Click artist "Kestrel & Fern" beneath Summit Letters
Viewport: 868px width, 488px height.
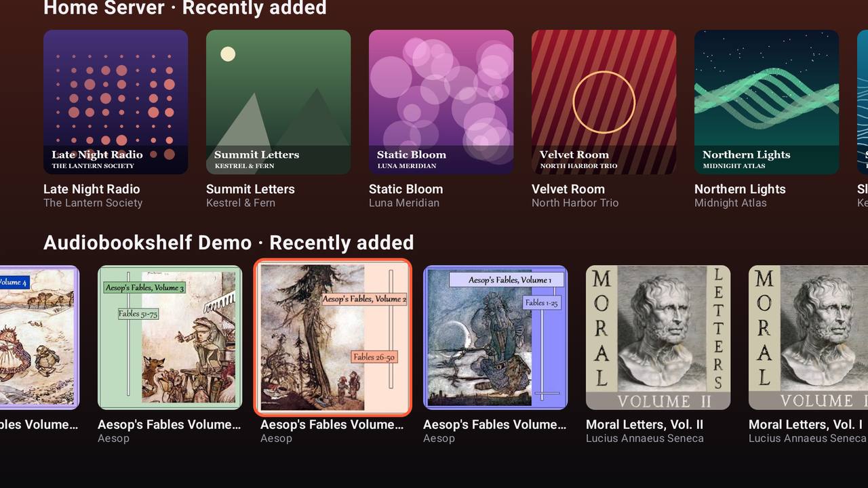click(241, 203)
